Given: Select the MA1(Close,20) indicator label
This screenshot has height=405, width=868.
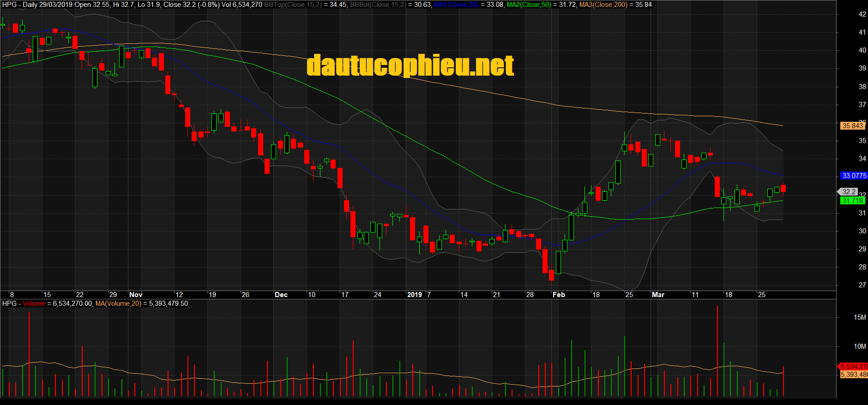Looking at the screenshot, I should tap(456, 5).
